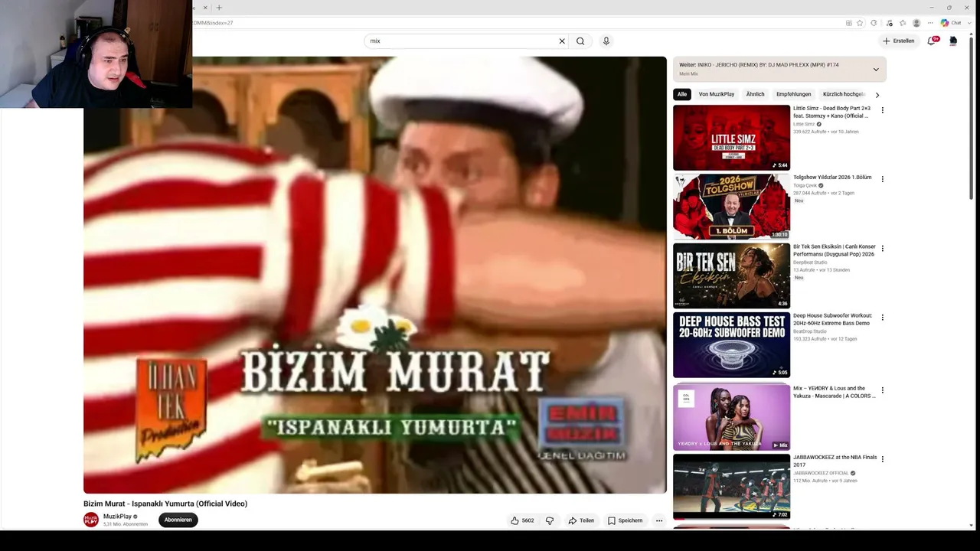Select the Empfehlungen filter chip
Image resolution: width=980 pixels, height=551 pixels.
pos(794,94)
